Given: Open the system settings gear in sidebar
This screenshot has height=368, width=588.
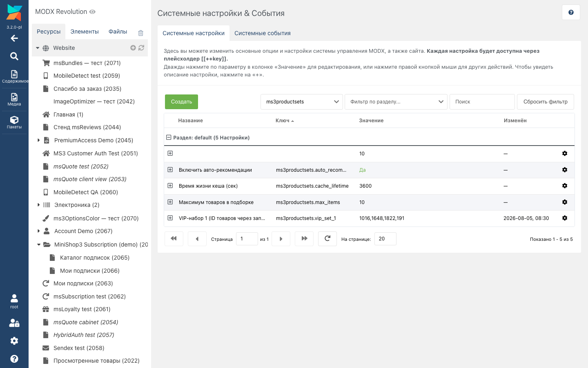Looking at the screenshot, I should coord(14,341).
